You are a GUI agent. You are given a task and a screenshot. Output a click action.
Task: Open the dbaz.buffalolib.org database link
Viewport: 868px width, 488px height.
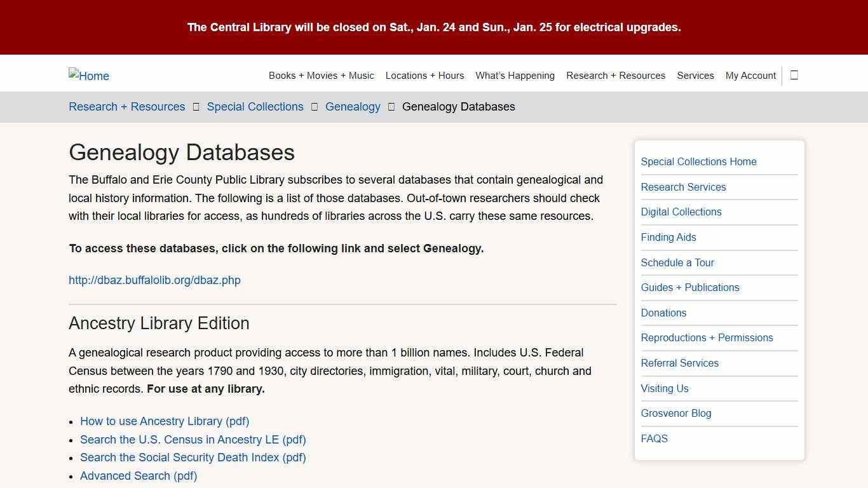coord(154,280)
